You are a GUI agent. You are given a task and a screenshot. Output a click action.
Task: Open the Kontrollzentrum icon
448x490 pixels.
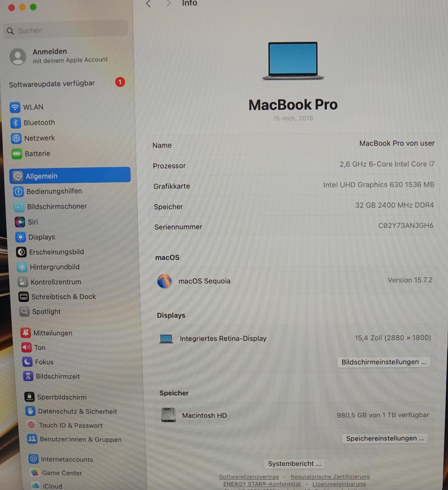(x=23, y=282)
